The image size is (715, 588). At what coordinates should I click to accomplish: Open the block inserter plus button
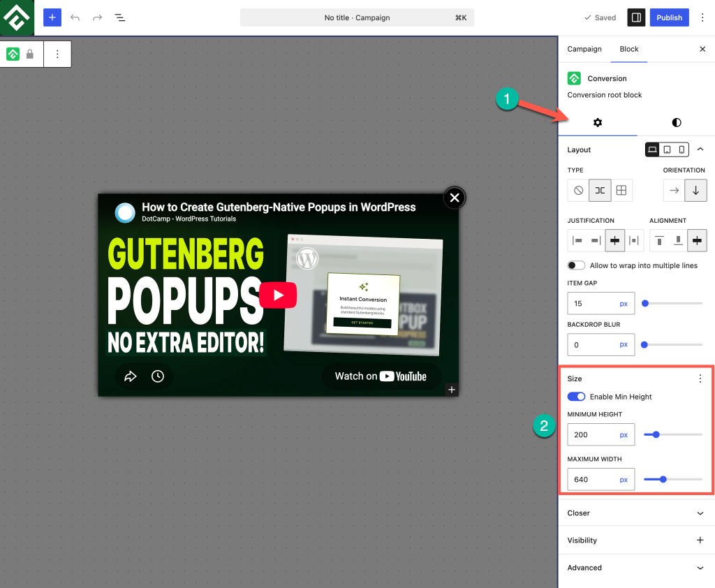(52, 17)
